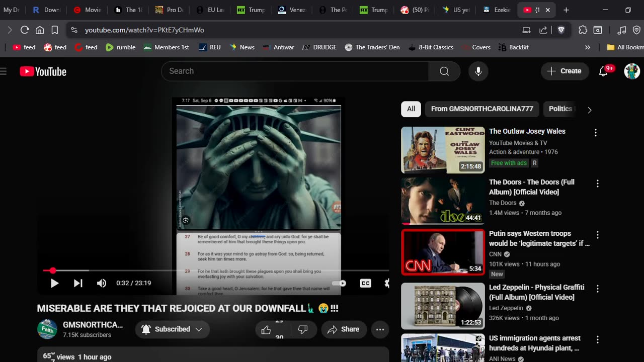Open The Doors full album thumbnail
Viewport: 644px width, 362px height.
click(443, 201)
